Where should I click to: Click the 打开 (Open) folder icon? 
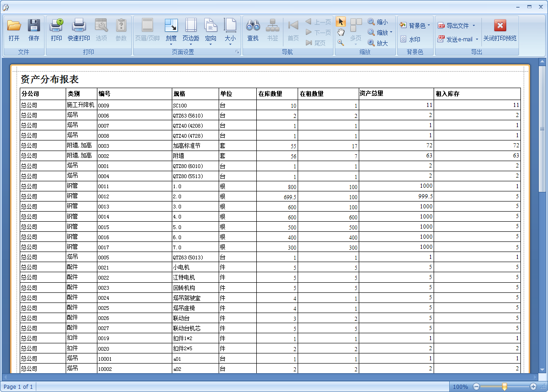14,30
